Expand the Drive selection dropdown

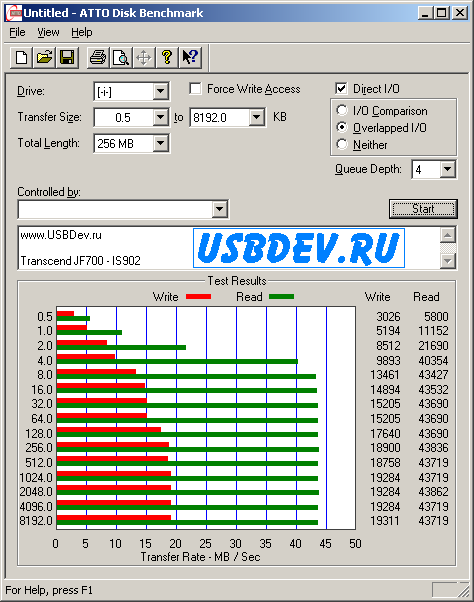click(x=160, y=92)
